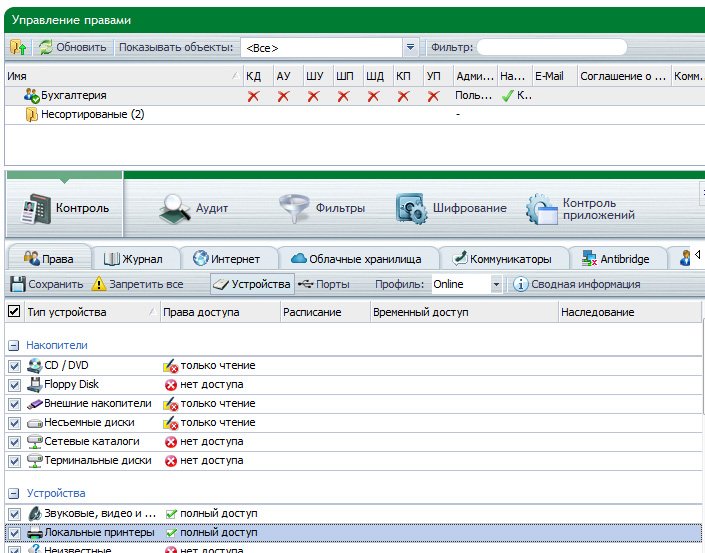Switch to the Журнал tab
The width and height of the screenshot is (705, 553).
pos(132,259)
